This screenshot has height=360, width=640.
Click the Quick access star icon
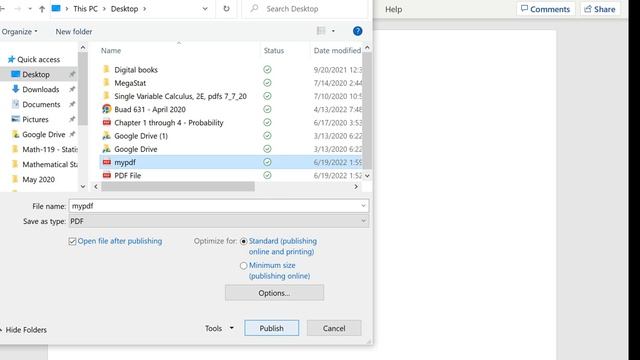coord(11,59)
